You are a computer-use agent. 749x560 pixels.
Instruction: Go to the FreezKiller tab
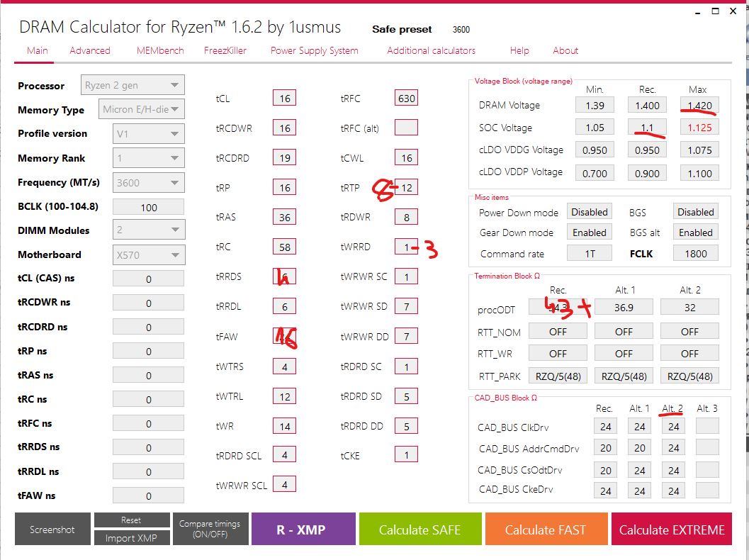click(225, 50)
